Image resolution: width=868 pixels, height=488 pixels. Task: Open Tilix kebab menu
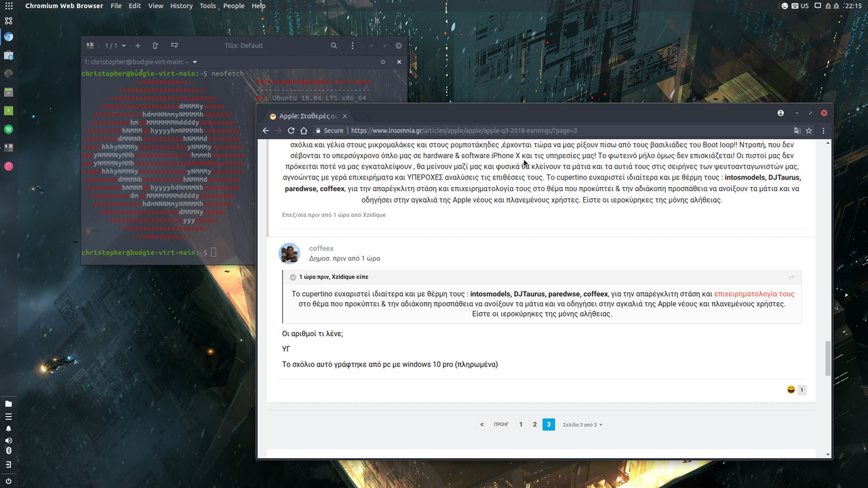353,45
